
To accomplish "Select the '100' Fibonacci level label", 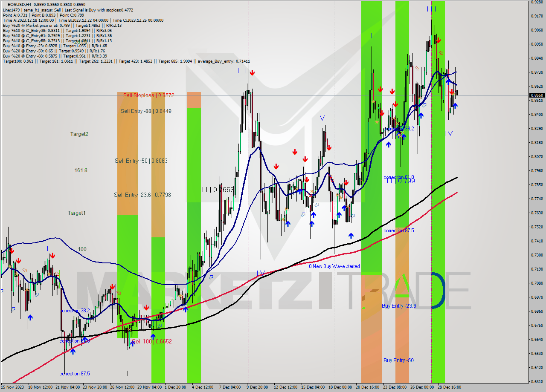I will coord(82,249).
